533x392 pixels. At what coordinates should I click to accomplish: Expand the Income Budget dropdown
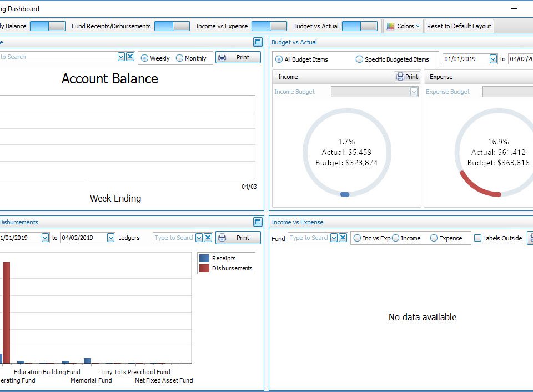click(x=414, y=92)
